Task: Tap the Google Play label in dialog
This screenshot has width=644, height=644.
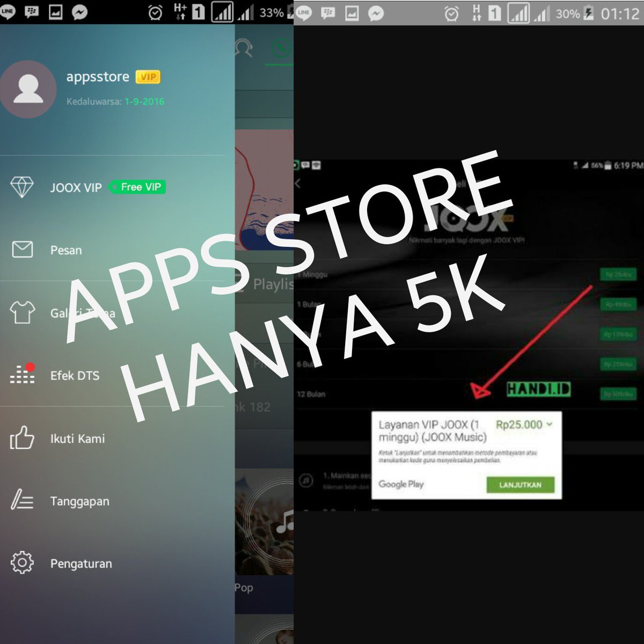Action: 401,484
